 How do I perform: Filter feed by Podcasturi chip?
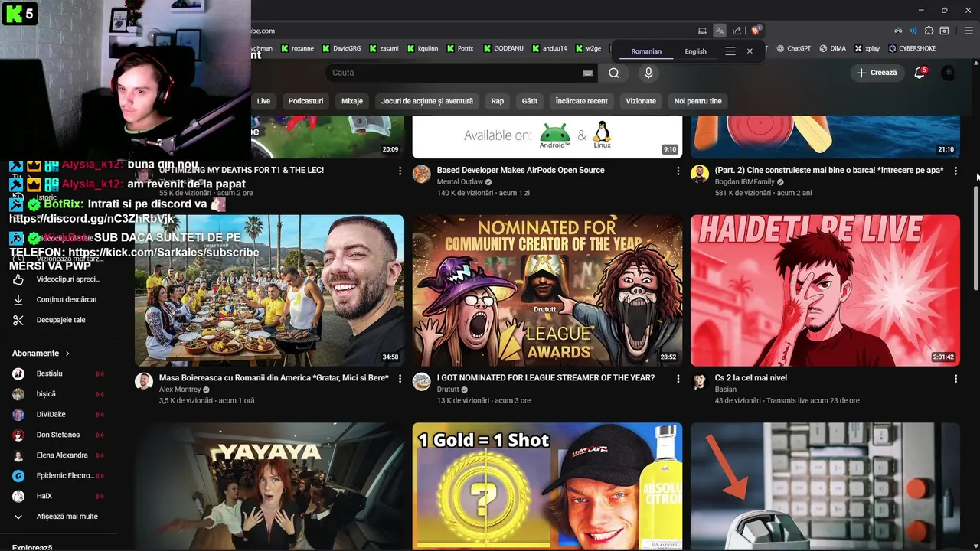click(305, 101)
